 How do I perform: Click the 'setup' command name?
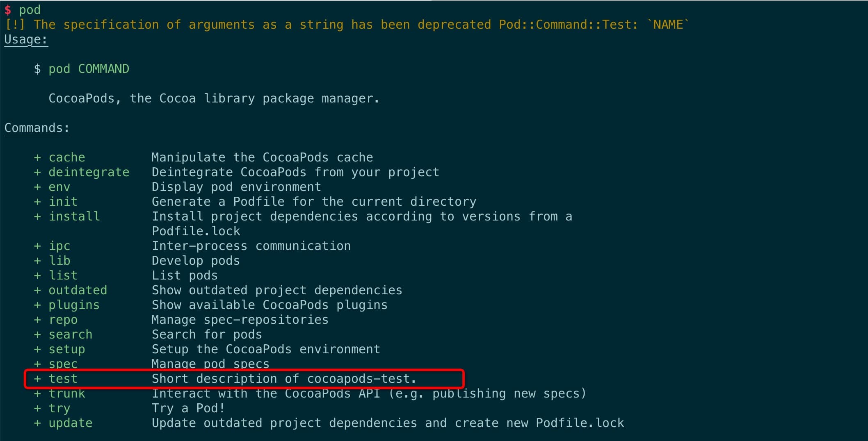[67, 349]
